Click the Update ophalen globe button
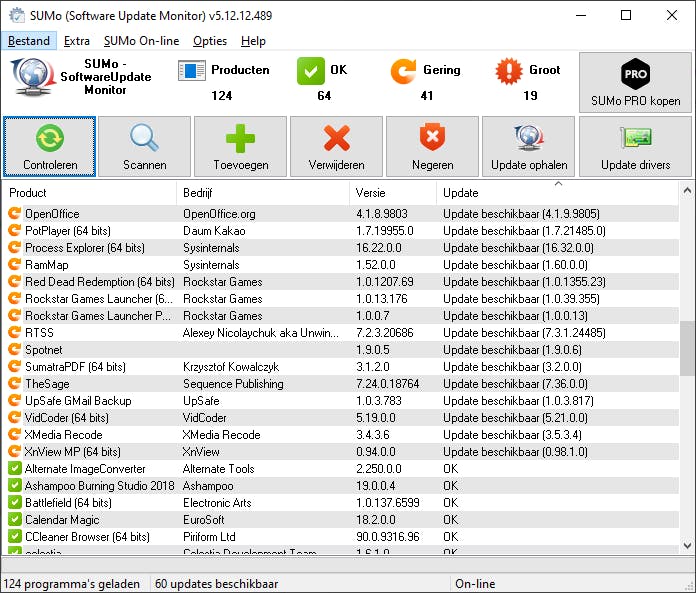 point(529,146)
